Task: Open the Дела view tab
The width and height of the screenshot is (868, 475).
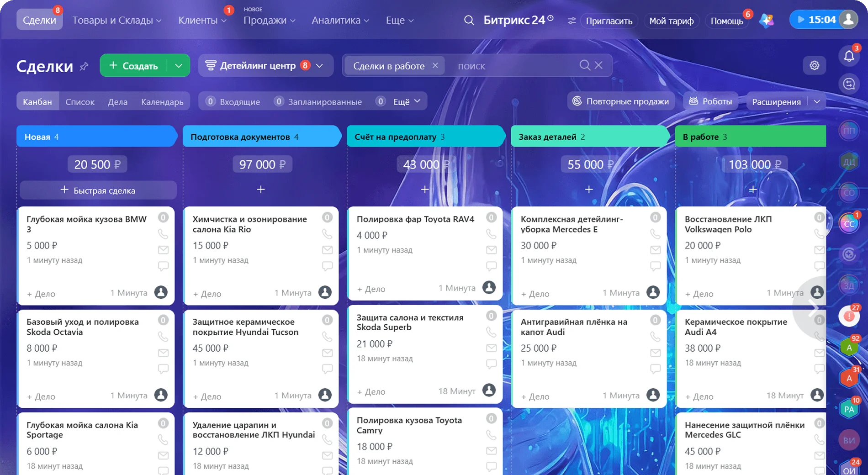Action: click(117, 101)
